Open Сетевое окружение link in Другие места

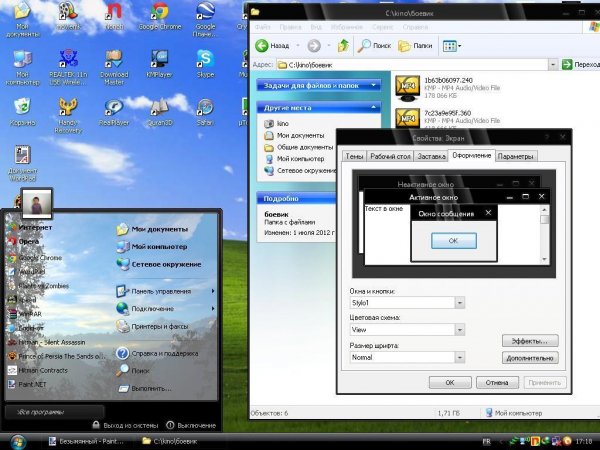coord(300,171)
